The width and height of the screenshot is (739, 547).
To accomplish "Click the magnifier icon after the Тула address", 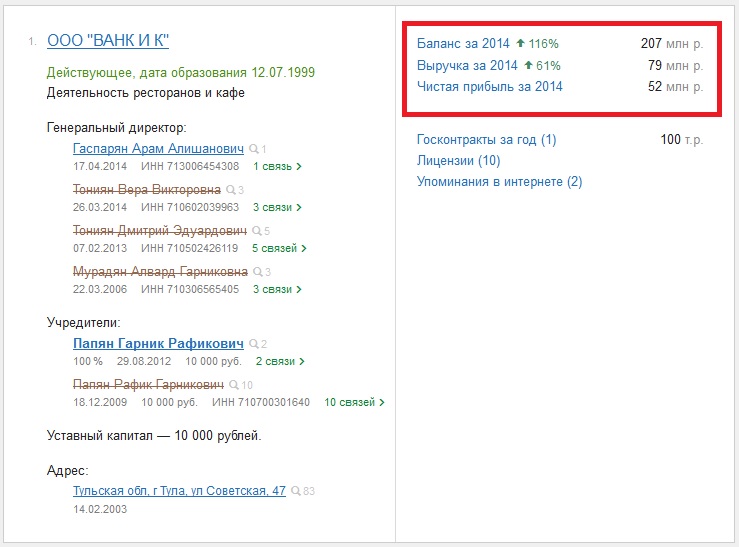I will coord(297,492).
